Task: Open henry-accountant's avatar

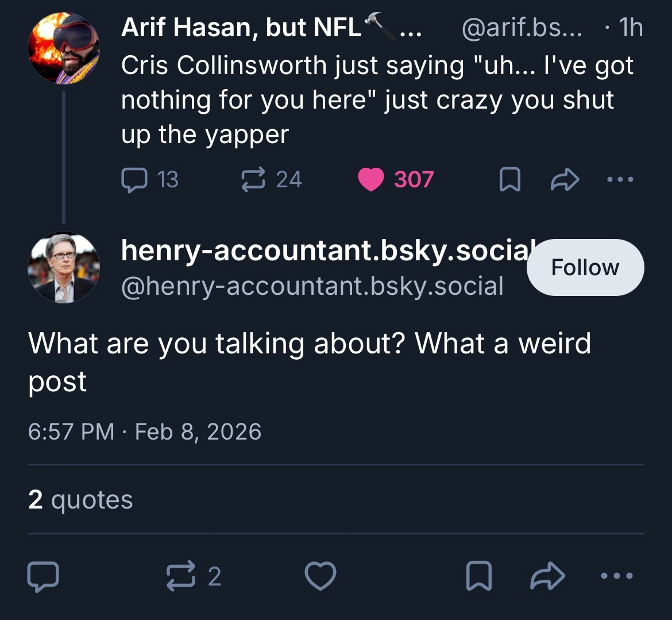Action: (x=64, y=267)
